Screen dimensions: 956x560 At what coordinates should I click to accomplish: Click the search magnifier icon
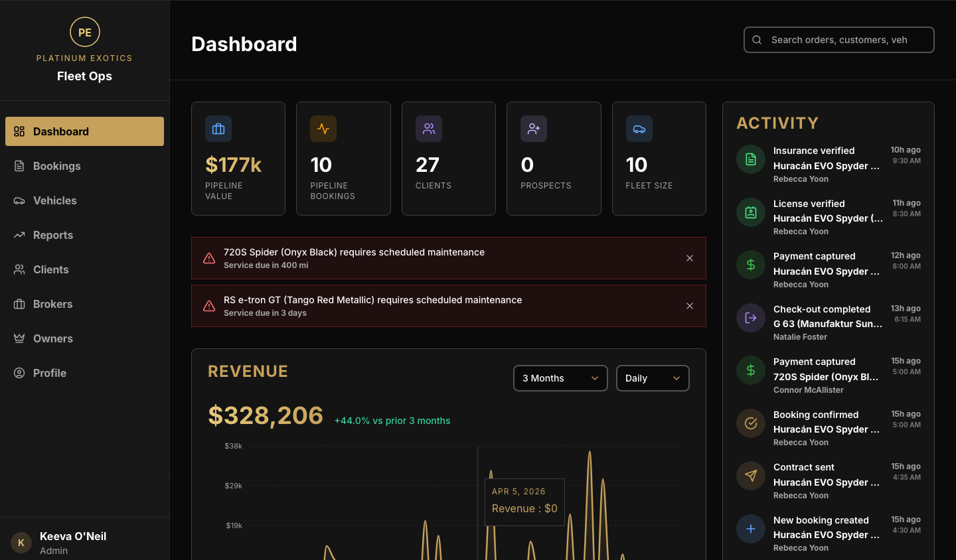point(757,40)
